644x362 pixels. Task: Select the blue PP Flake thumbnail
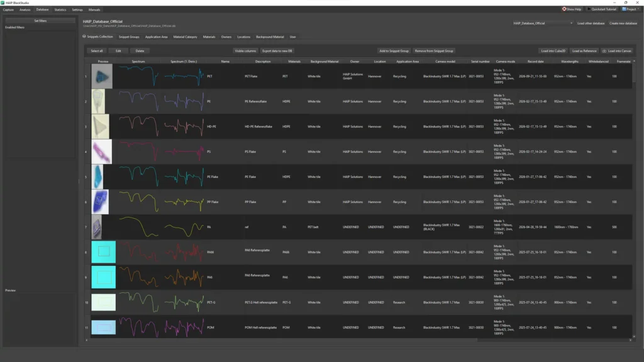pos(100,202)
